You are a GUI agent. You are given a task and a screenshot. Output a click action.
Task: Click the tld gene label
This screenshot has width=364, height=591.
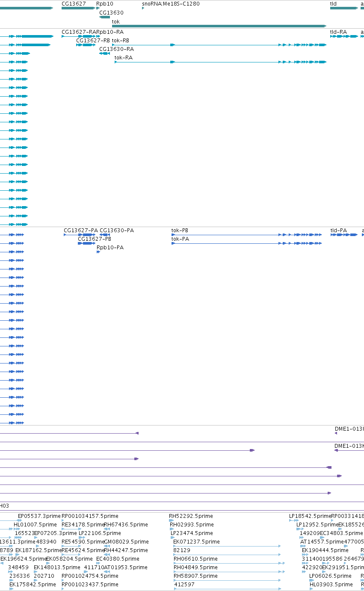click(x=333, y=4)
